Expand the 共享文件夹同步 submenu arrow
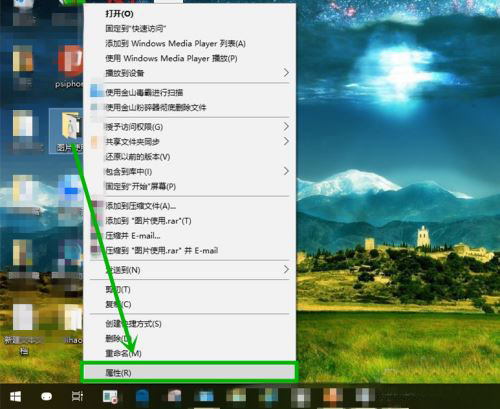Screen dimensions: 500x409 point(286,141)
